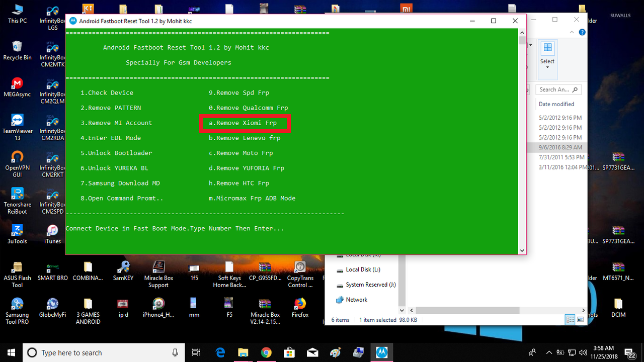Switch to Fastboot Reset Tool taskbar icon
This screenshot has width=644, height=362.
click(382, 352)
